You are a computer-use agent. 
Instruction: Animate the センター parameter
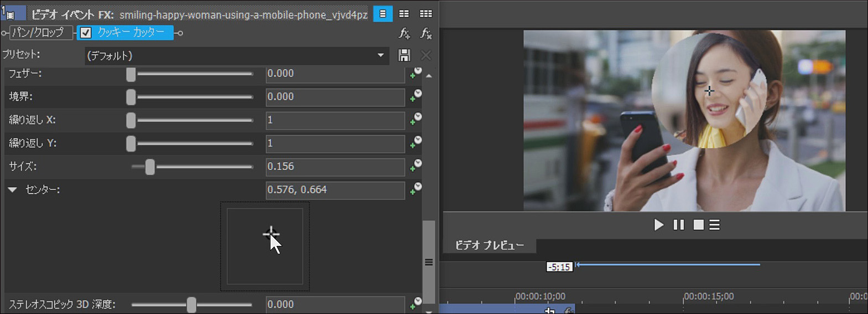[415, 190]
